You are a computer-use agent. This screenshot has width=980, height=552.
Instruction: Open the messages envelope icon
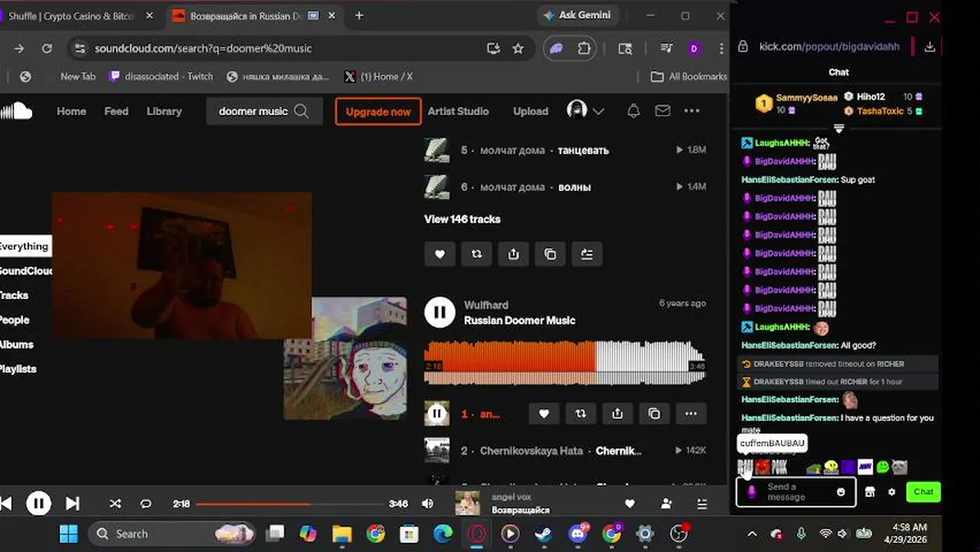(x=663, y=111)
